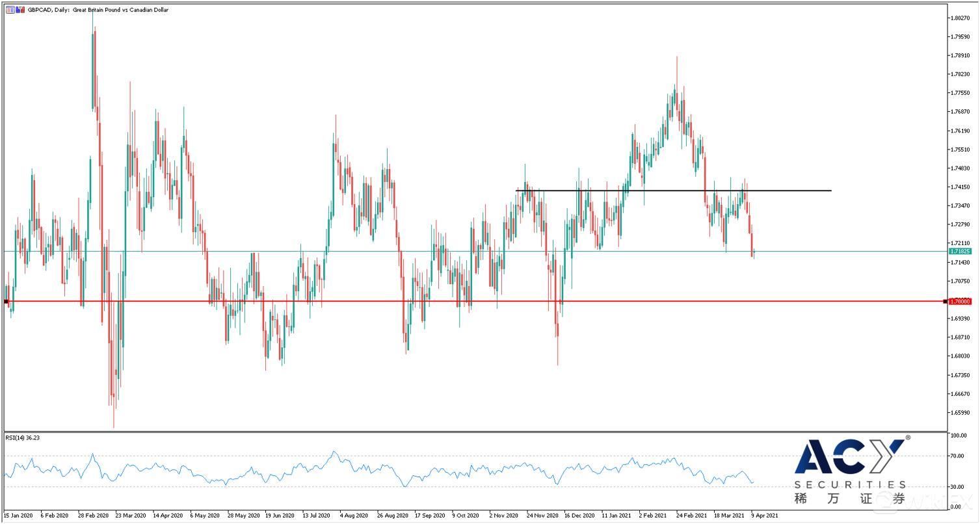This screenshot has height=524, width=980.
Task: Click the 2 Nov 2020 date label
Action: pyautogui.click(x=504, y=515)
